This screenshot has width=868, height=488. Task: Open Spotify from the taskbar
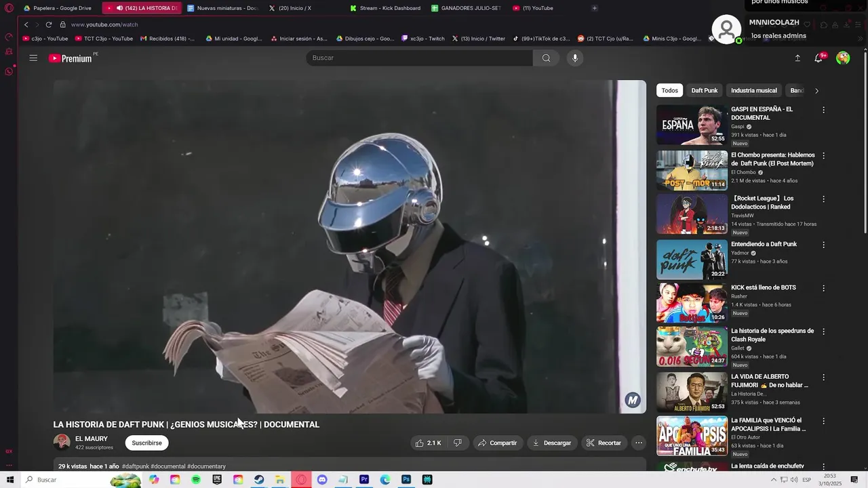[196, 480]
